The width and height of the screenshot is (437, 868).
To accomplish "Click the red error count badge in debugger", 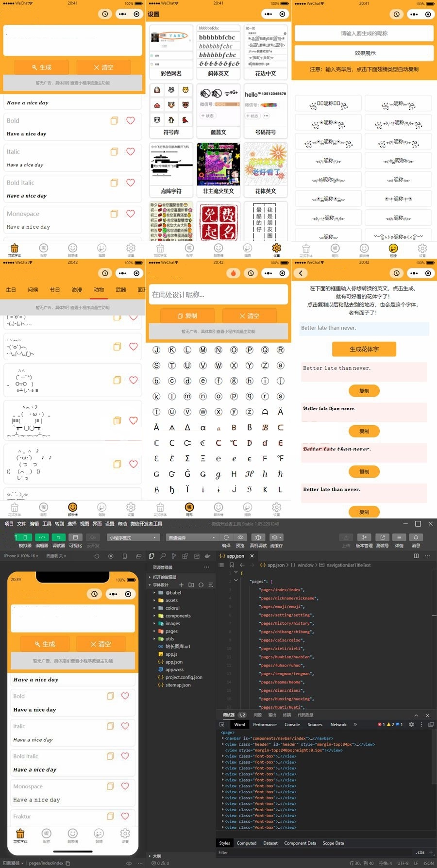I will [x=381, y=724].
